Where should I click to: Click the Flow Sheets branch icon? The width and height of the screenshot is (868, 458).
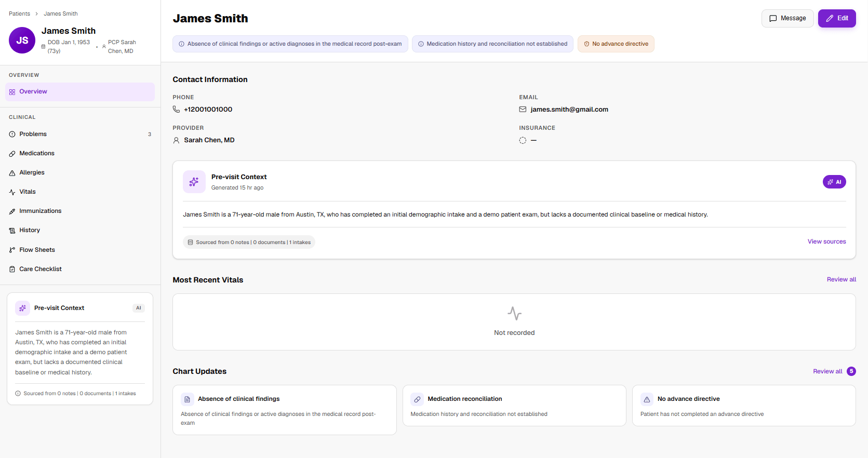(12, 250)
